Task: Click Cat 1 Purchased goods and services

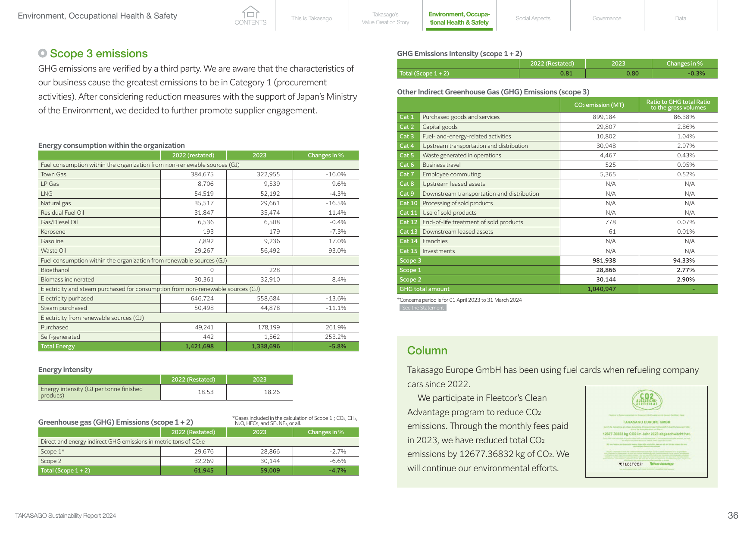Action: (x=478, y=117)
